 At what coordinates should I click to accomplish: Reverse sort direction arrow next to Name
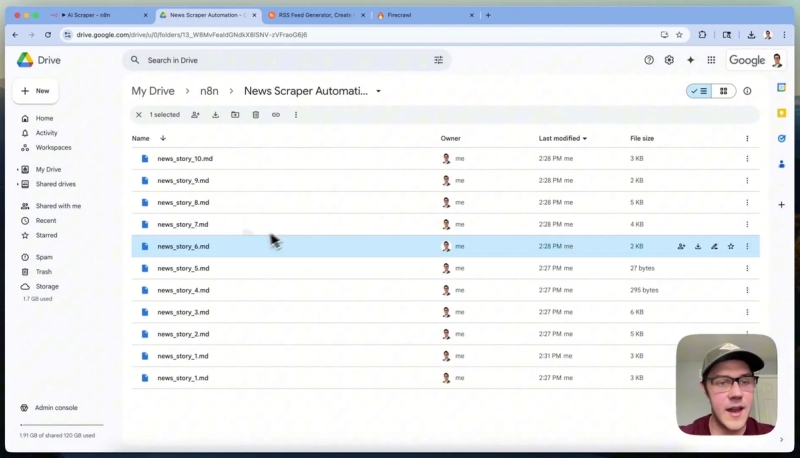coord(163,138)
